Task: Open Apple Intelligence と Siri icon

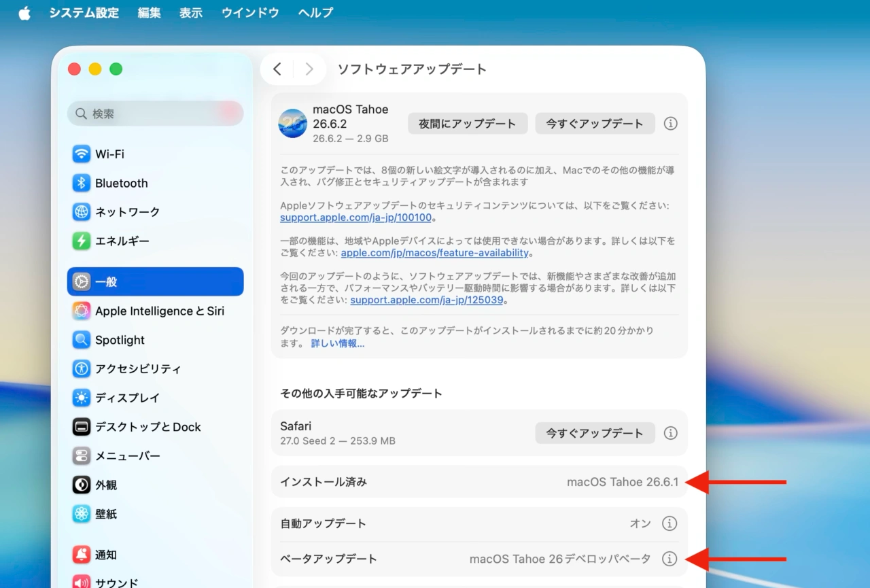Action: click(82, 311)
